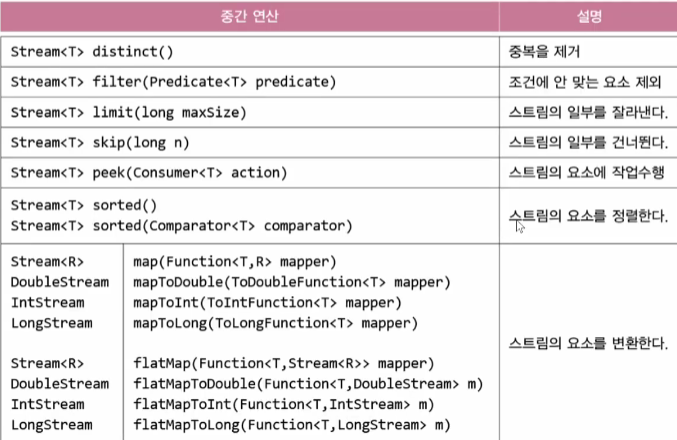Click the 설명 column header
Viewport: 677px width, 440px height.
(x=589, y=16)
